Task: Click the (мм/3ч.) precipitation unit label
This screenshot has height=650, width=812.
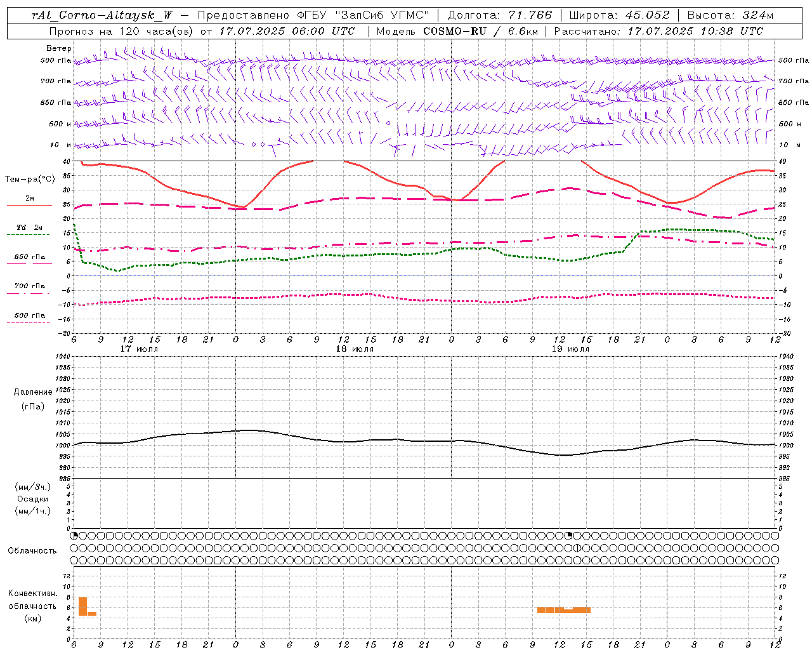Action: tap(33, 487)
